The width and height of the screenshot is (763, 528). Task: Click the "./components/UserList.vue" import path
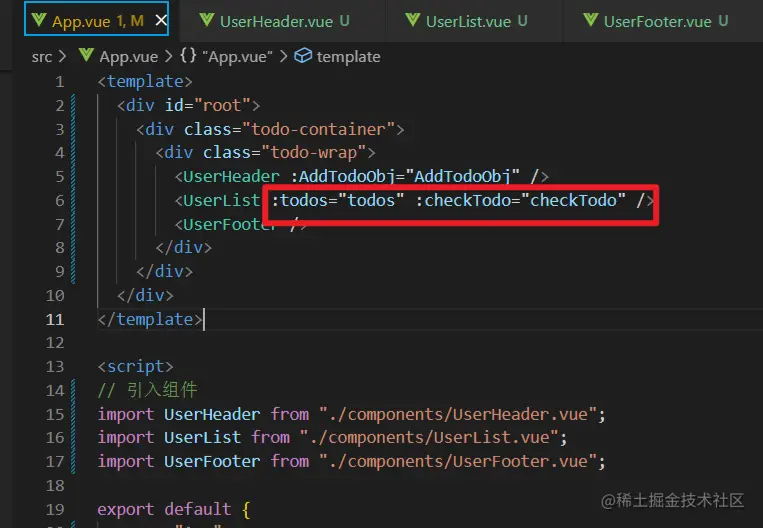click(x=429, y=438)
